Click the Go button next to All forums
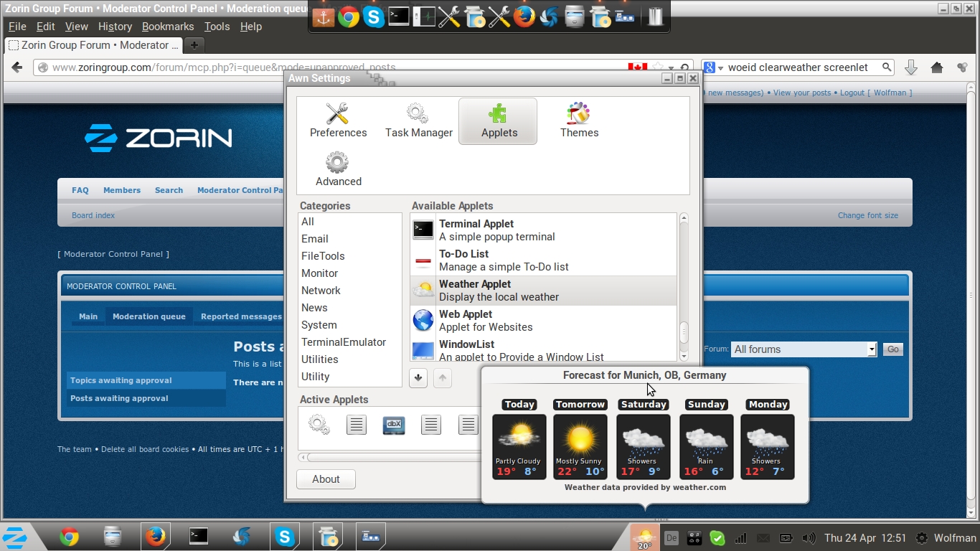The height and width of the screenshot is (551, 980). [x=892, y=349]
